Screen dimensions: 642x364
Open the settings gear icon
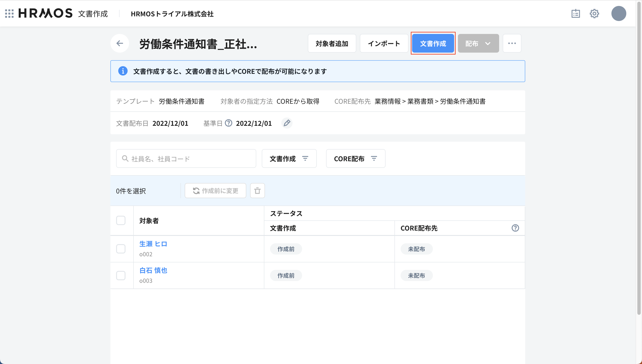tap(594, 14)
